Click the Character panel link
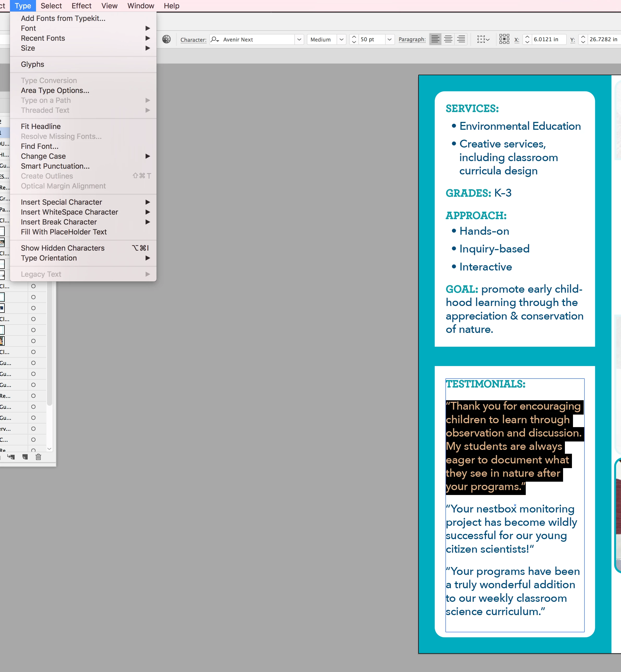Screen dimensions: 621x672 [x=193, y=40]
